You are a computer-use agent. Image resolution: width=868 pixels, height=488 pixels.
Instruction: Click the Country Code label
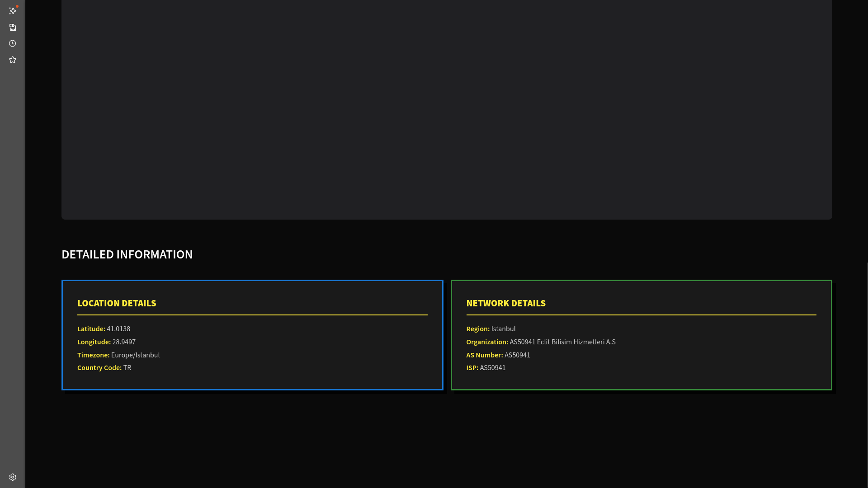point(99,368)
